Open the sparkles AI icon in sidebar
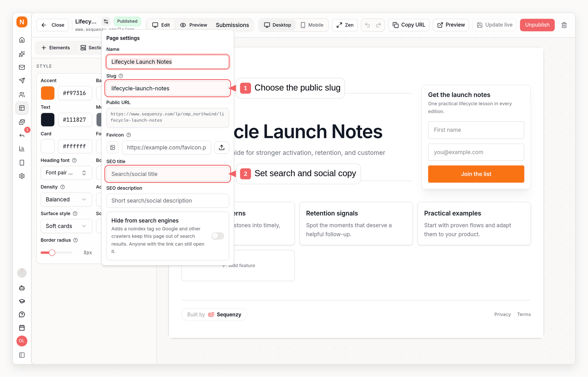 [x=22, y=54]
